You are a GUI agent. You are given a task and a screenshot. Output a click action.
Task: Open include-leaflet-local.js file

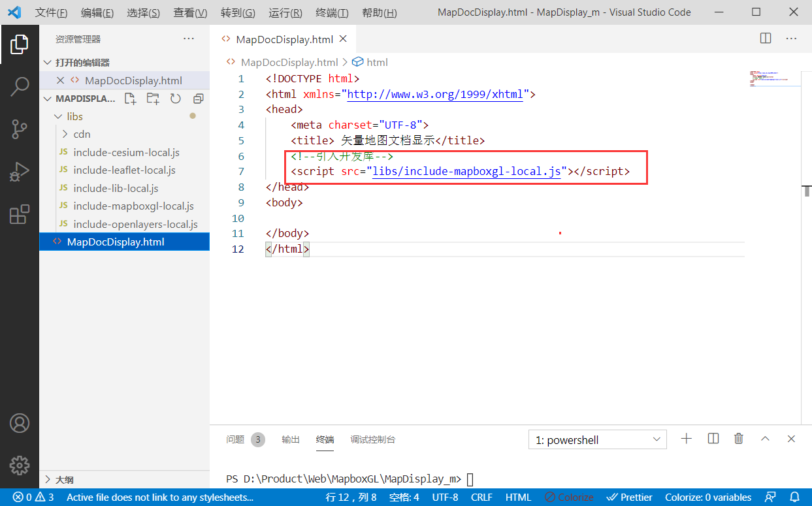pos(124,170)
